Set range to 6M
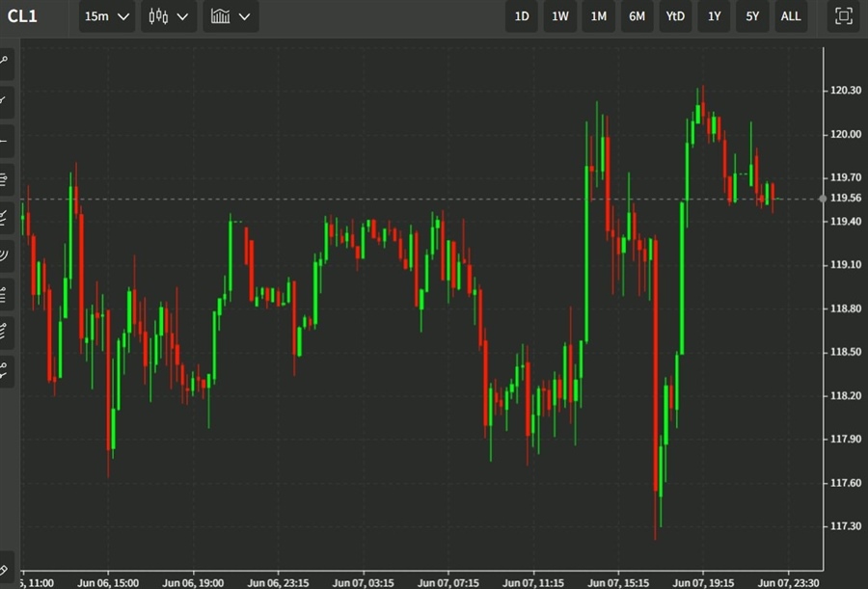This screenshot has width=868, height=589. [x=637, y=16]
